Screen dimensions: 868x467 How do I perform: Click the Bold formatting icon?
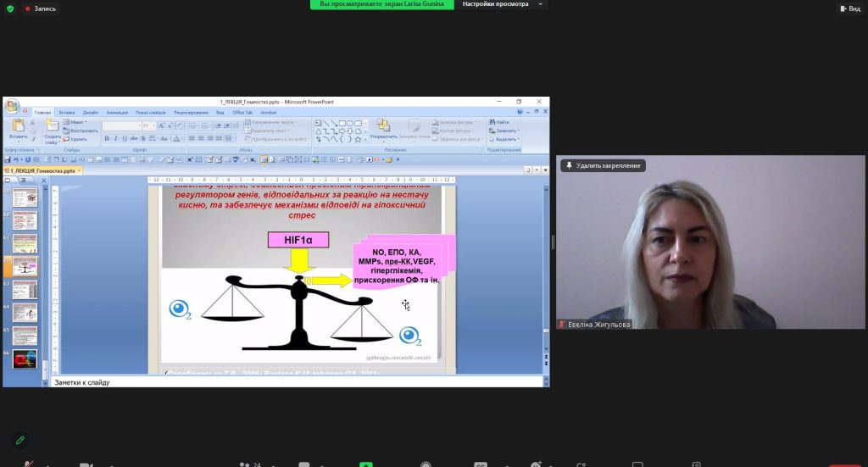tap(108, 138)
